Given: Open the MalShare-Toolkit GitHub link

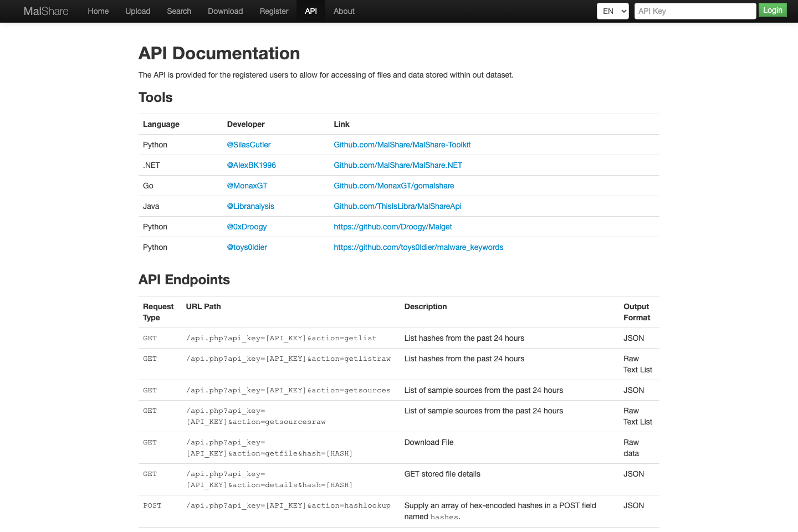Looking at the screenshot, I should (x=402, y=145).
